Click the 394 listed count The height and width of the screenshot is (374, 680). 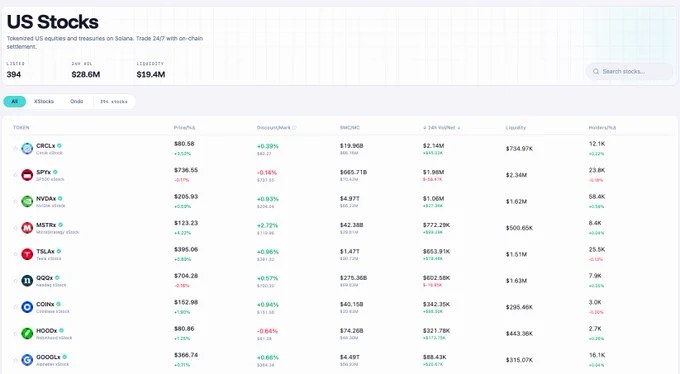click(13, 75)
